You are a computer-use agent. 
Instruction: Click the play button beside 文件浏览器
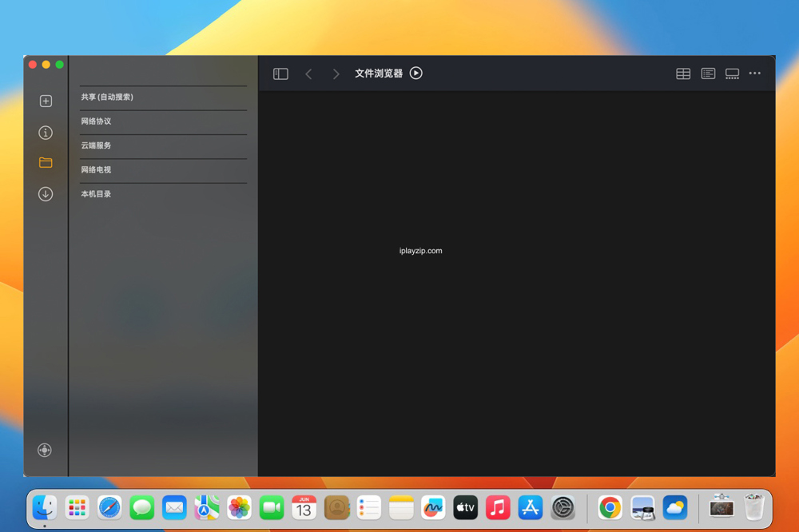[x=415, y=73]
